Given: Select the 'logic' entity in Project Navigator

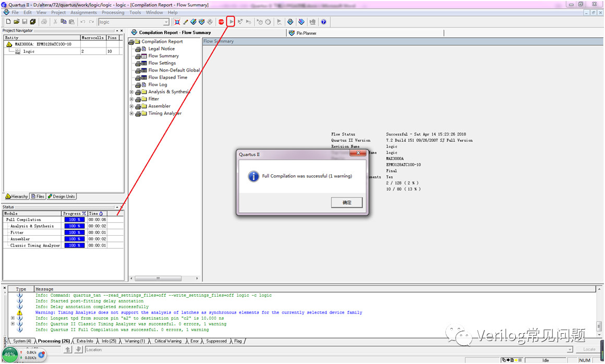Looking at the screenshot, I should (29, 51).
